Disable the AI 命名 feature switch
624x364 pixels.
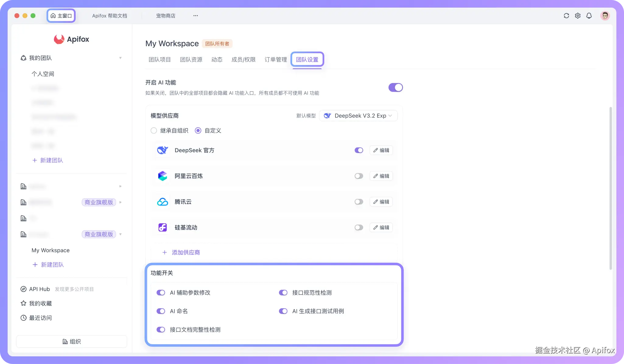click(x=161, y=311)
